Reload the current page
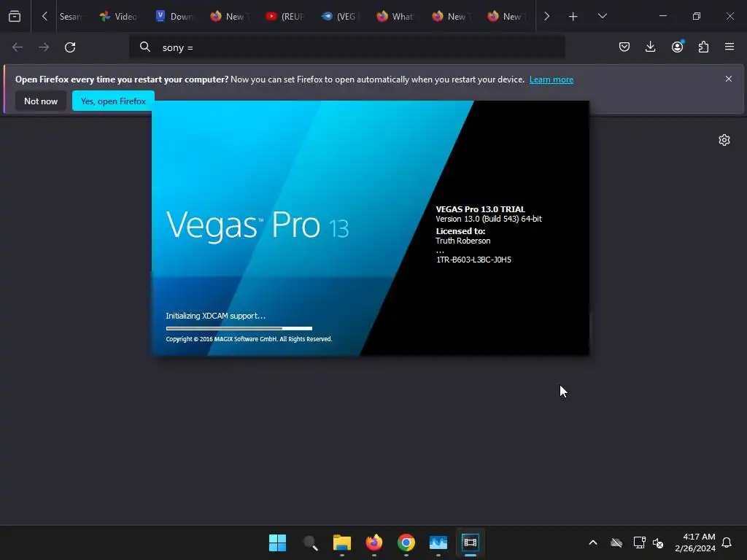Screen dimensions: 747x560 70,47
